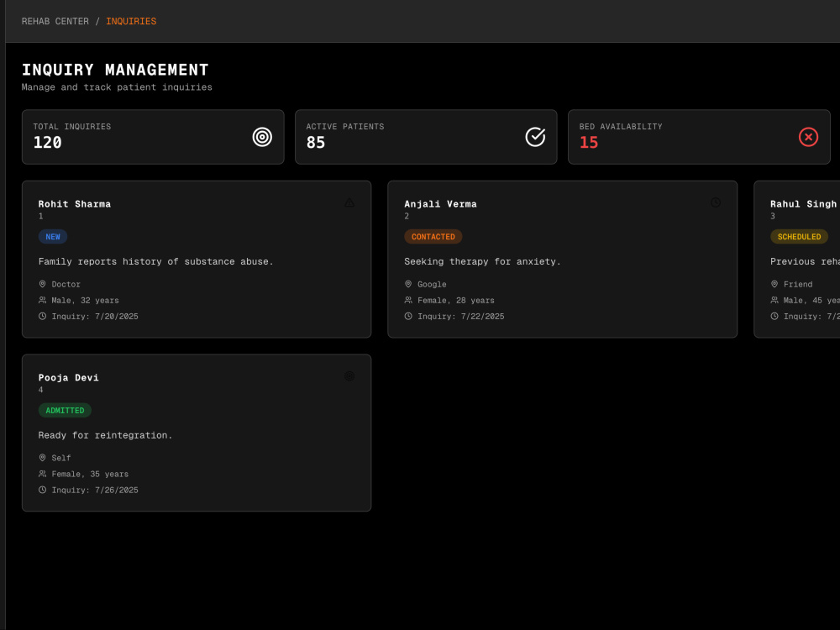The image size is (840, 630).
Task: Click 'Manage and track patient inquiries' subtitle
Action: [x=117, y=87]
